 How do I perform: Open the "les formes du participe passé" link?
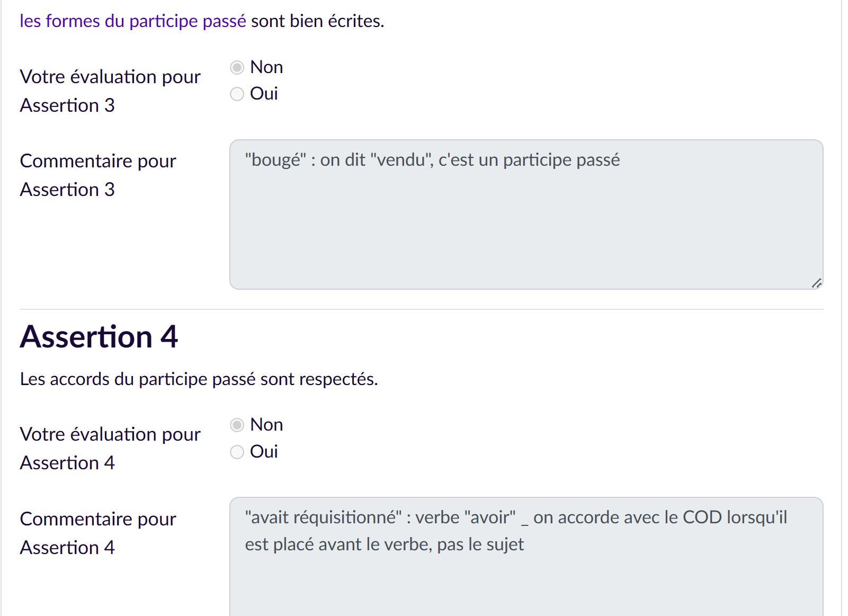(132, 21)
